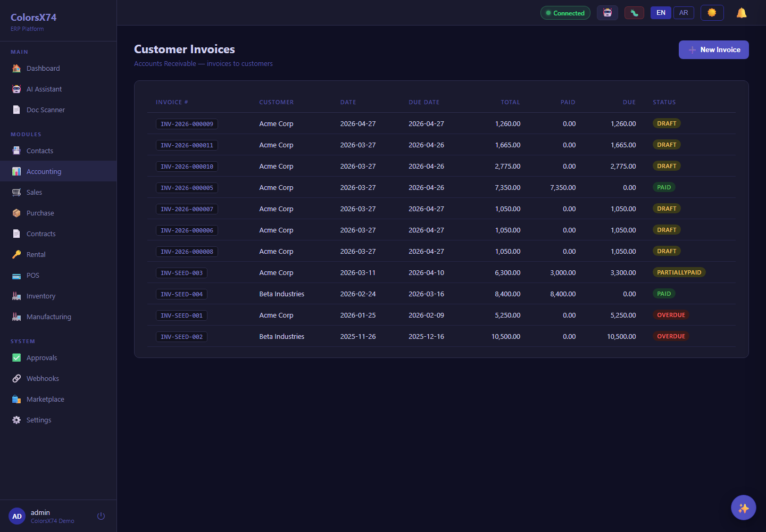Click the robot assistant icon in top bar
The width and height of the screenshot is (766, 532).
click(x=607, y=13)
